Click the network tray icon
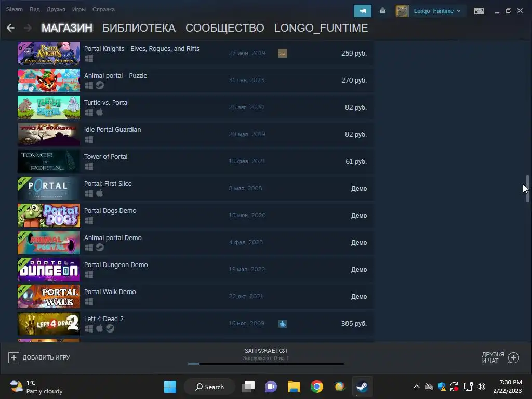 click(468, 387)
